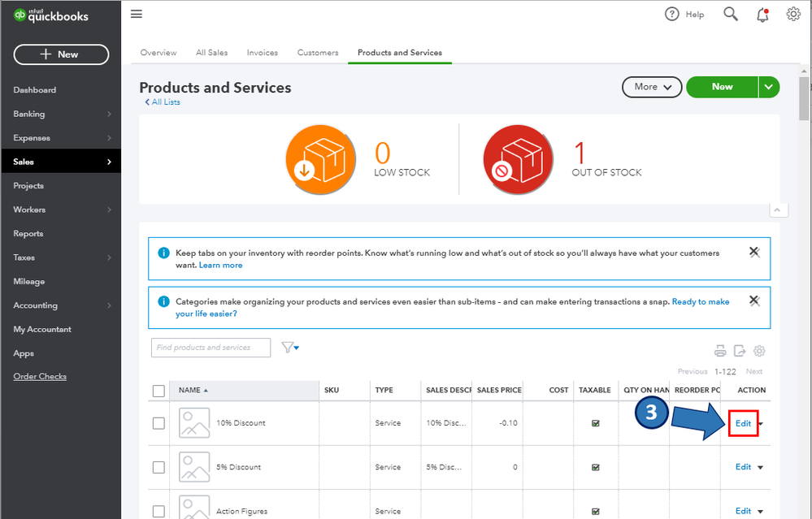Open the settings gear in header
Screen dimensions: 812x519
(x=793, y=14)
